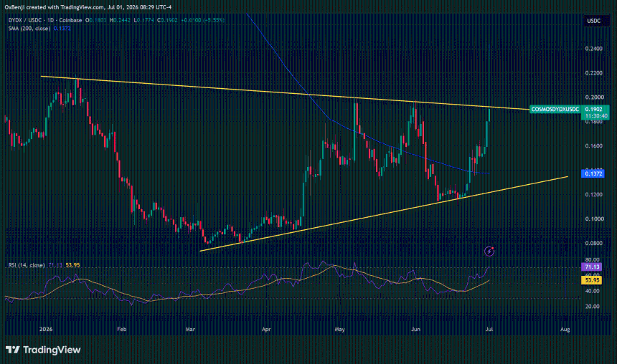Viewport: 617px width, 364px height.
Task: Click the 0.1000 price axis label
Action: coord(593,219)
